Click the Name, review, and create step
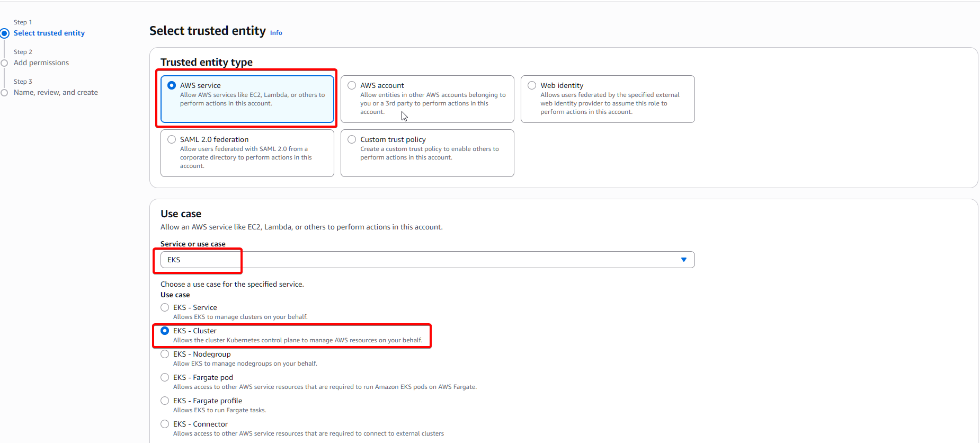This screenshot has width=980, height=443. pyautogui.click(x=56, y=92)
